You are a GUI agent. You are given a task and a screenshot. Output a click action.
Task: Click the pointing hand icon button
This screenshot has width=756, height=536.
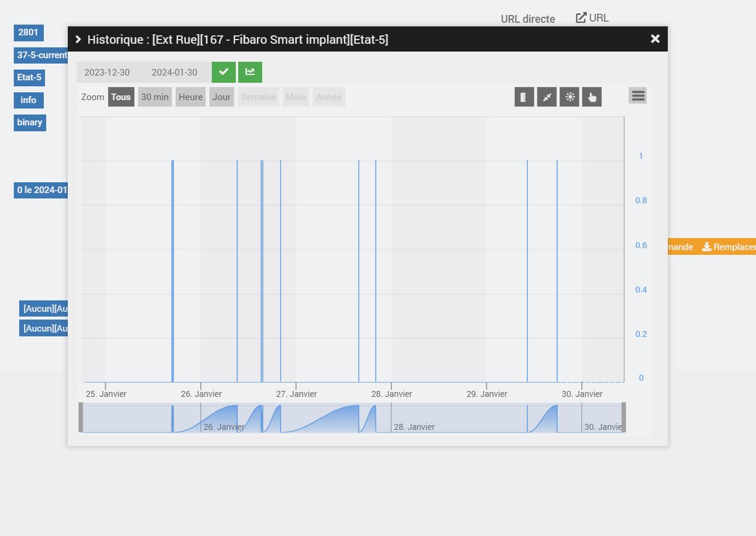(x=592, y=97)
